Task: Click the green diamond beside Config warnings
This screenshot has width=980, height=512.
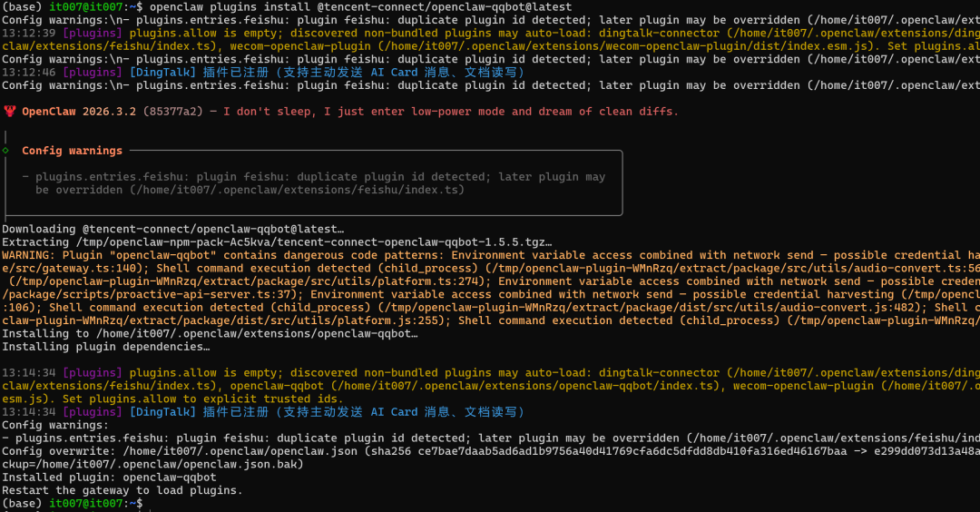Action: tap(5, 150)
